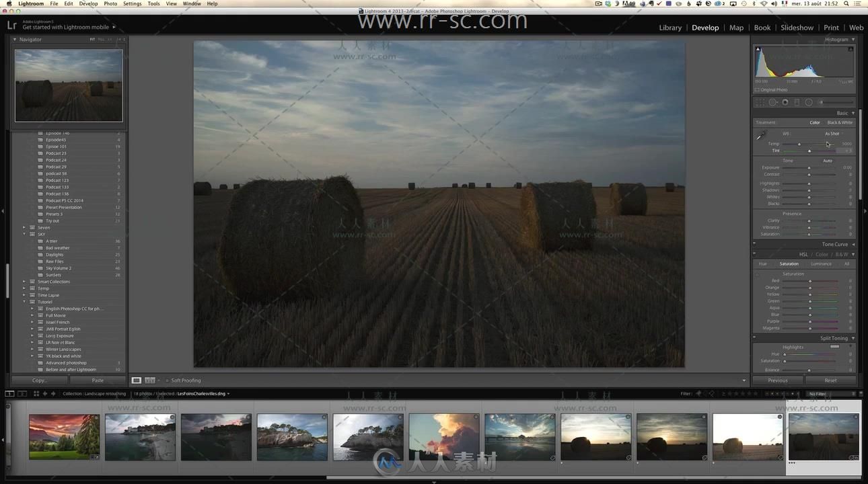Select the Spot Removal tool icon

[773, 102]
